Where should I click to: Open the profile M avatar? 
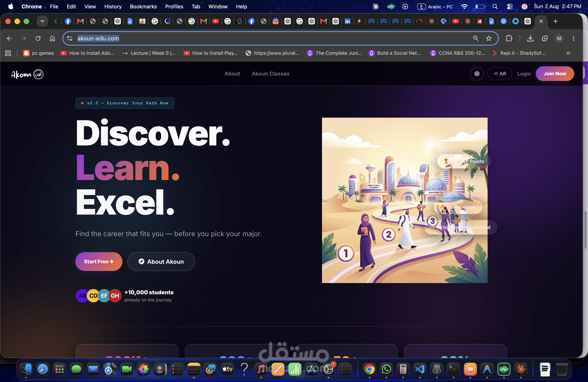coord(559,38)
